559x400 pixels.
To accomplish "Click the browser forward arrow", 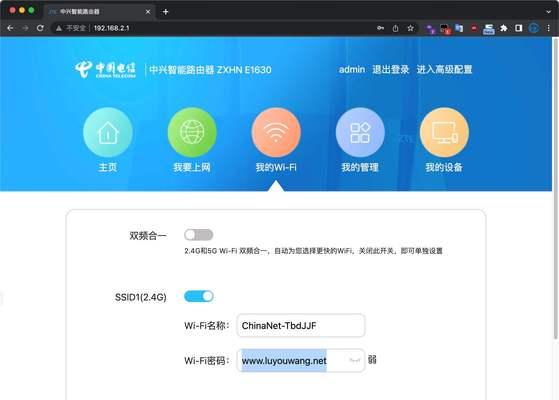I will click(25, 28).
